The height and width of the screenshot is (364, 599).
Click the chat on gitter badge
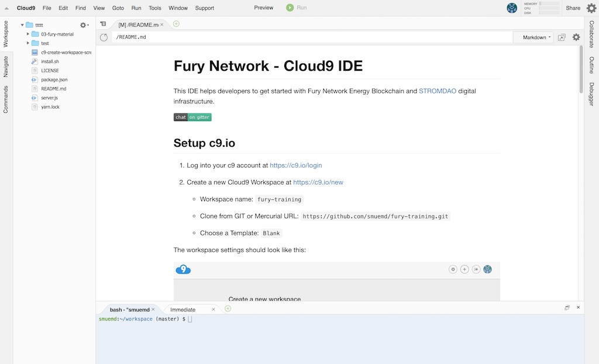point(192,117)
